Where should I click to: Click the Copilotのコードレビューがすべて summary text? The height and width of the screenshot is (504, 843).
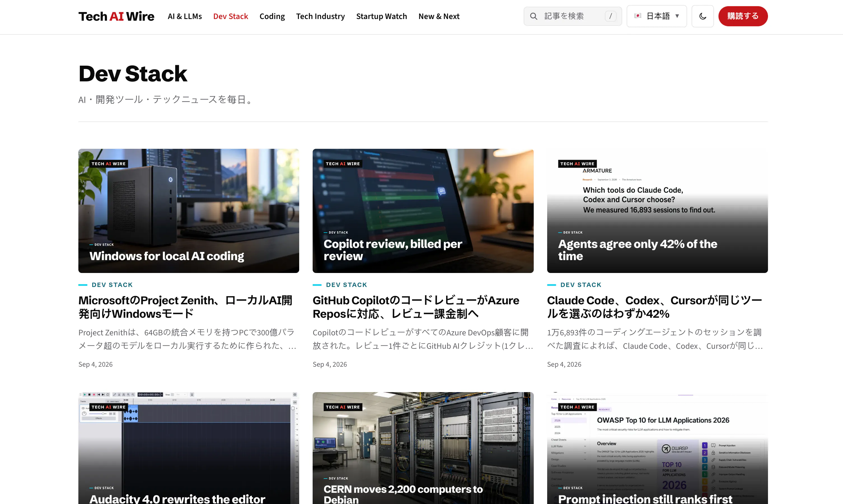pos(423,339)
